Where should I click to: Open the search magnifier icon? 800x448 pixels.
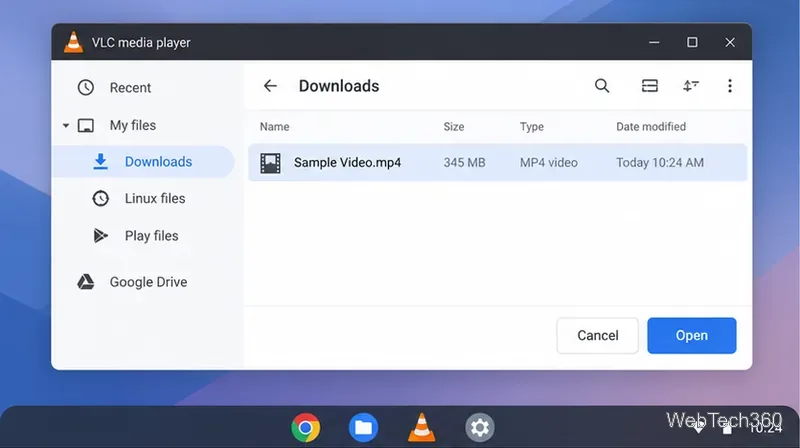click(602, 86)
